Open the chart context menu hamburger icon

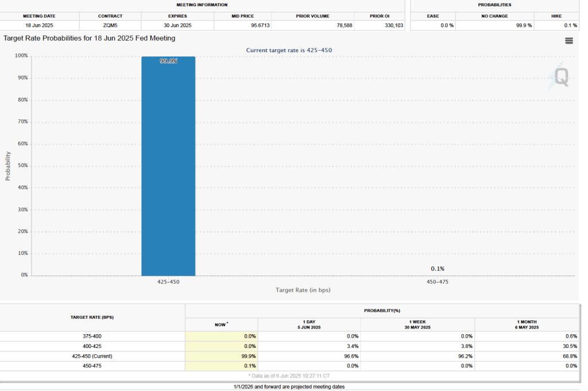[x=568, y=40]
